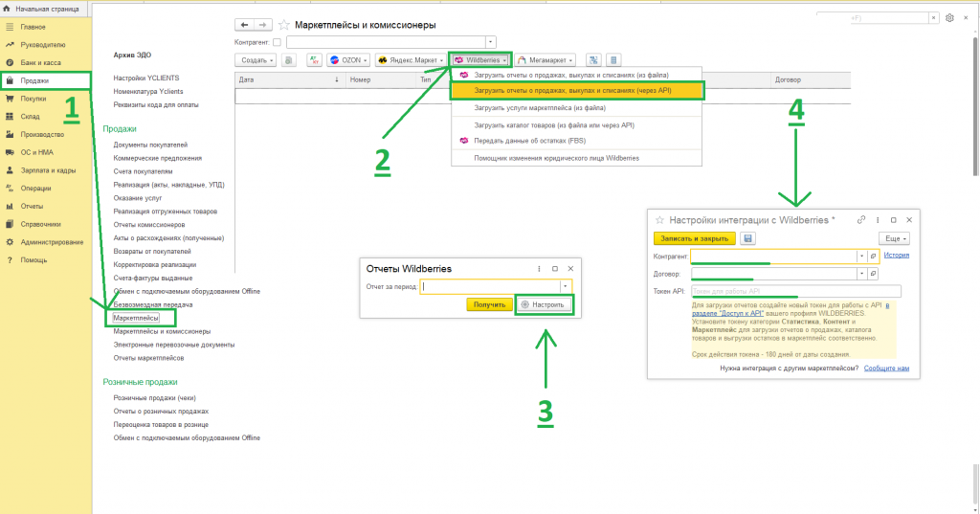Click the last list-style toolbar icon
This screenshot has width=980, height=514.
[x=613, y=60]
